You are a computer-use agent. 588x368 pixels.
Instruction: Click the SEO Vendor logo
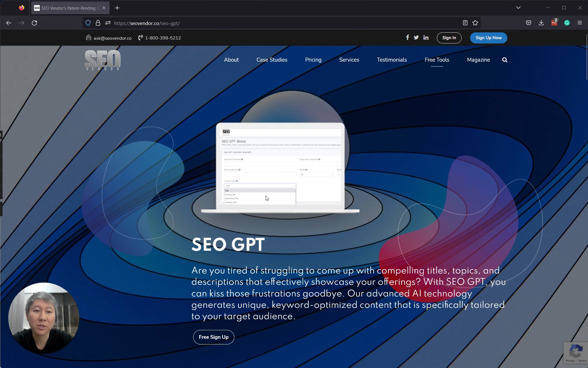tap(103, 60)
